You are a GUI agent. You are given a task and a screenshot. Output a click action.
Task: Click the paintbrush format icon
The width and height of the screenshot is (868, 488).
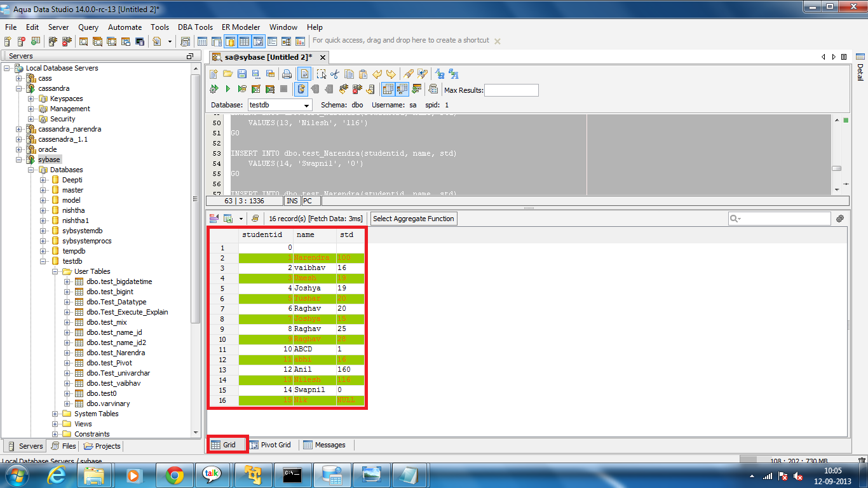[x=409, y=74]
